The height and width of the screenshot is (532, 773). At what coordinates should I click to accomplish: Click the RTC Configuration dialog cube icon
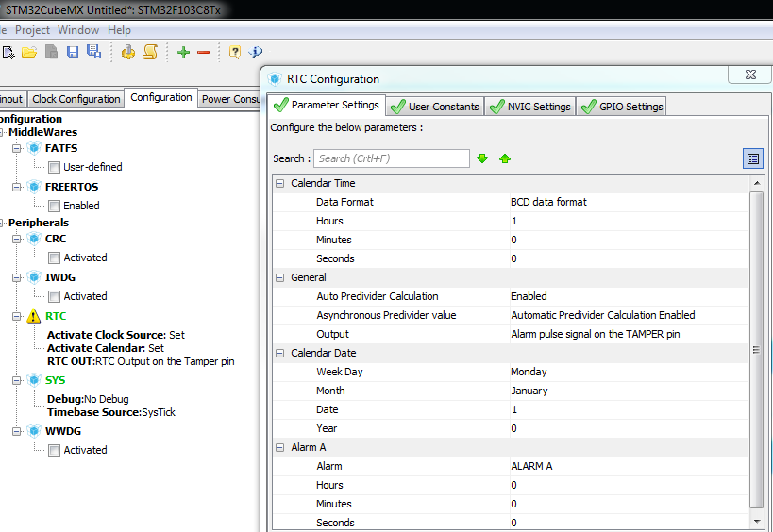click(x=275, y=79)
